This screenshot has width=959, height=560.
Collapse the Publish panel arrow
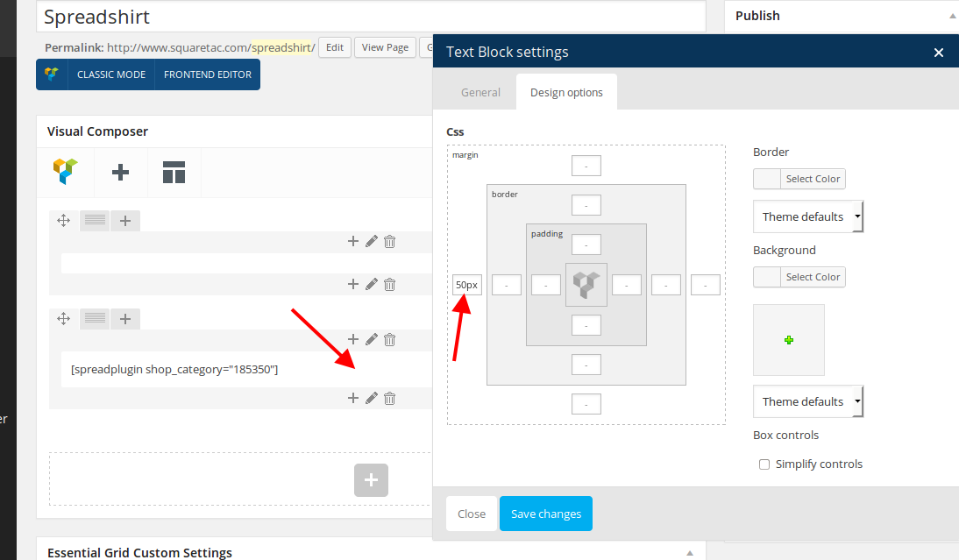click(x=952, y=17)
